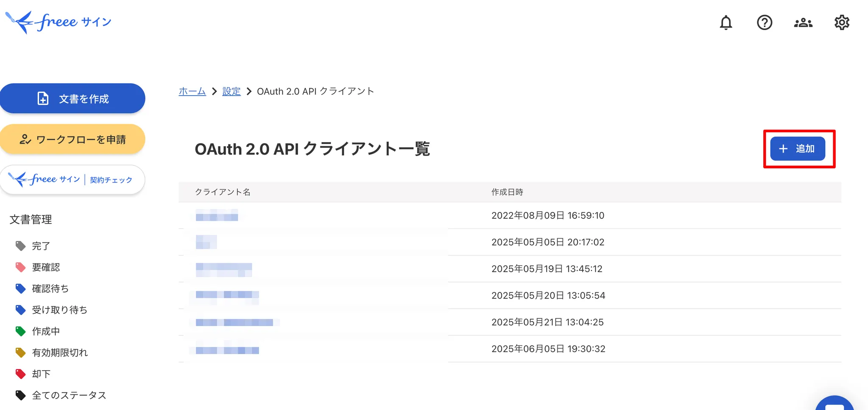Open the chat widget bubble
Screen dimensions: 868x410
(x=834, y=405)
